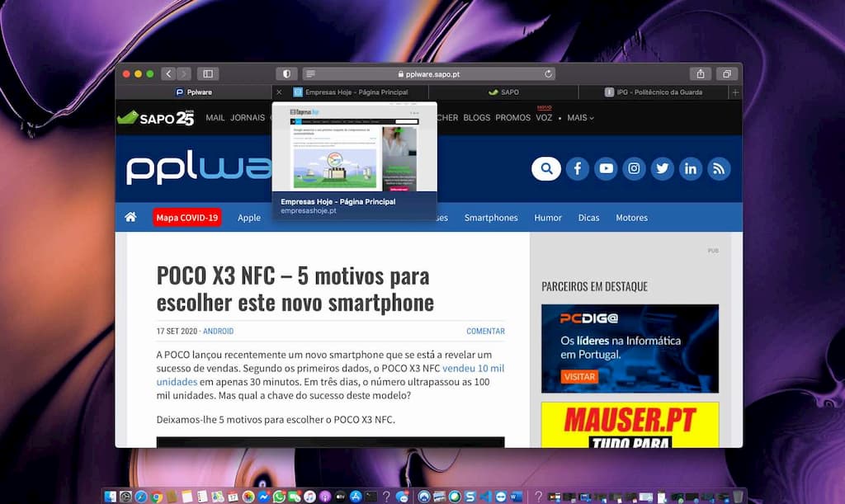This screenshot has width=845, height=504.
Task: Add a new tab with plus button
Action: coord(735,92)
